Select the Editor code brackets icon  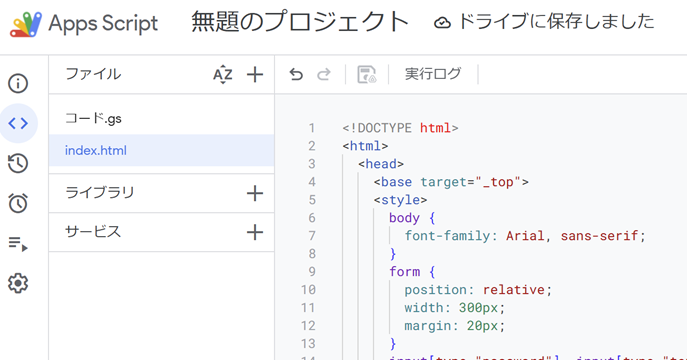pyautogui.click(x=18, y=123)
